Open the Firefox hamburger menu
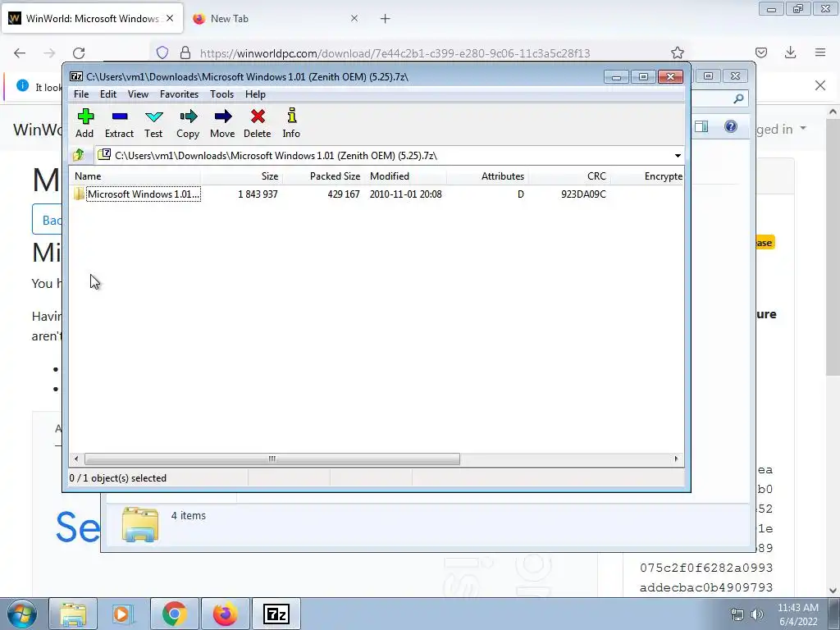Image resolution: width=840 pixels, height=630 pixels. click(820, 52)
